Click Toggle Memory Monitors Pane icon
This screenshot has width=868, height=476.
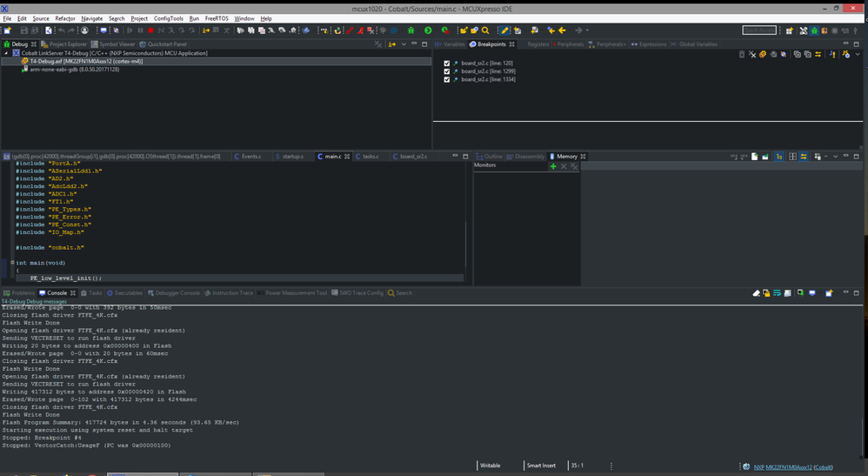pos(779,157)
